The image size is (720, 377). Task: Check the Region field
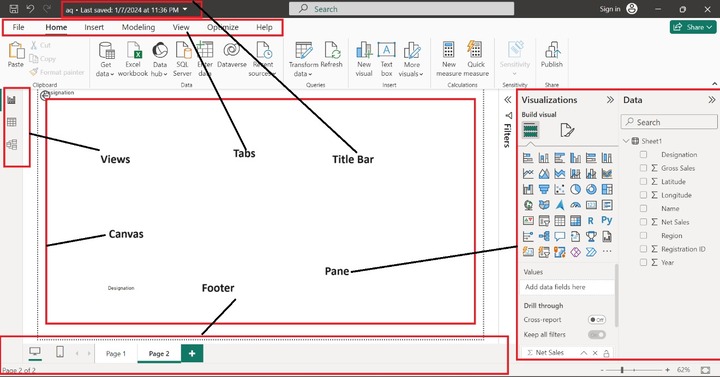pyautogui.click(x=643, y=236)
